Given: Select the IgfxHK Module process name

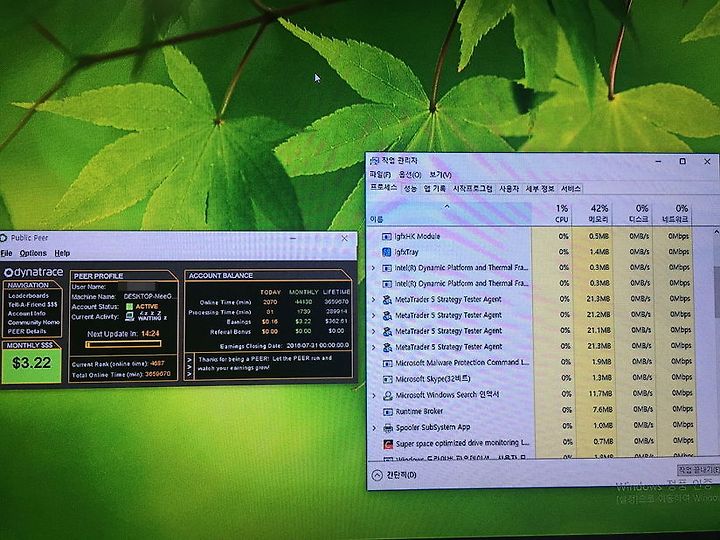Looking at the screenshot, I should [x=417, y=236].
